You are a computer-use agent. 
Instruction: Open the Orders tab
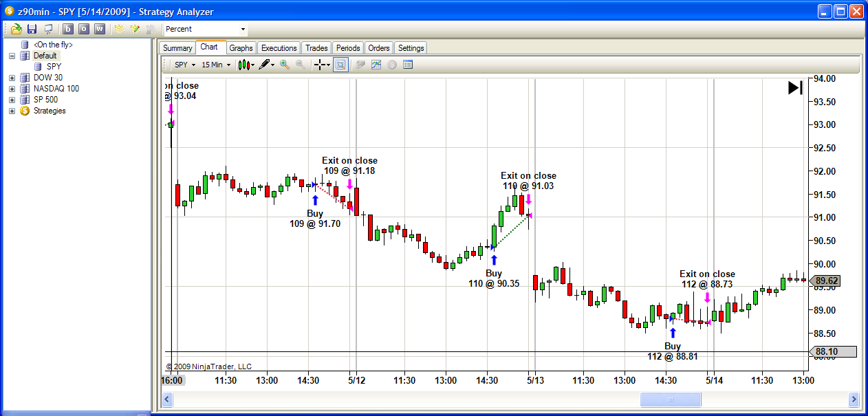pos(379,48)
